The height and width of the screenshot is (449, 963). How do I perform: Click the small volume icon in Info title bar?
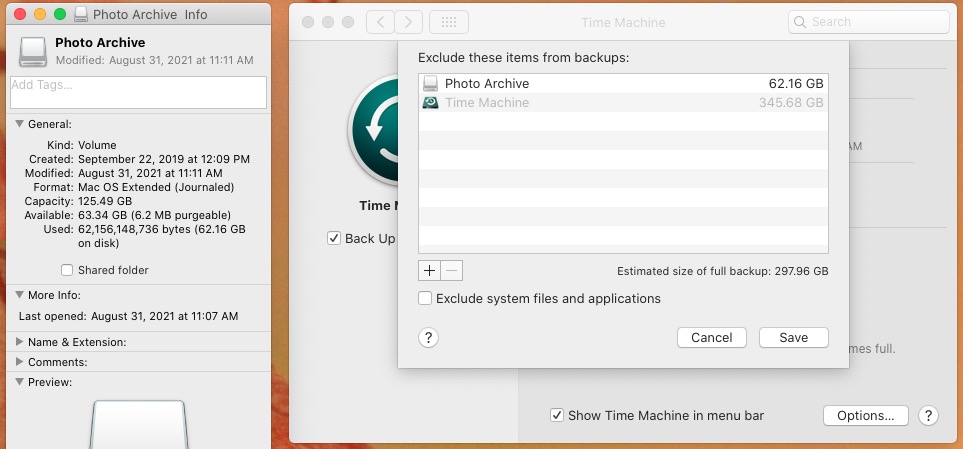pos(80,14)
